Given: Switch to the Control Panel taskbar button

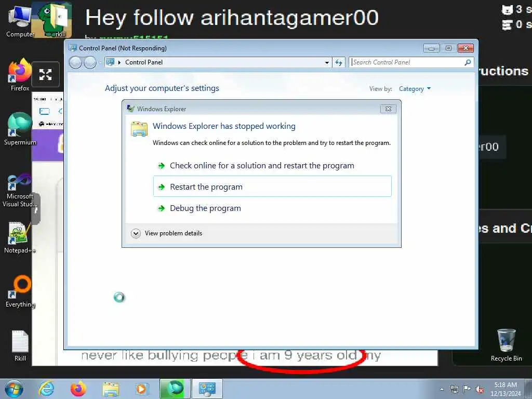Looking at the screenshot, I should click(x=207, y=389).
